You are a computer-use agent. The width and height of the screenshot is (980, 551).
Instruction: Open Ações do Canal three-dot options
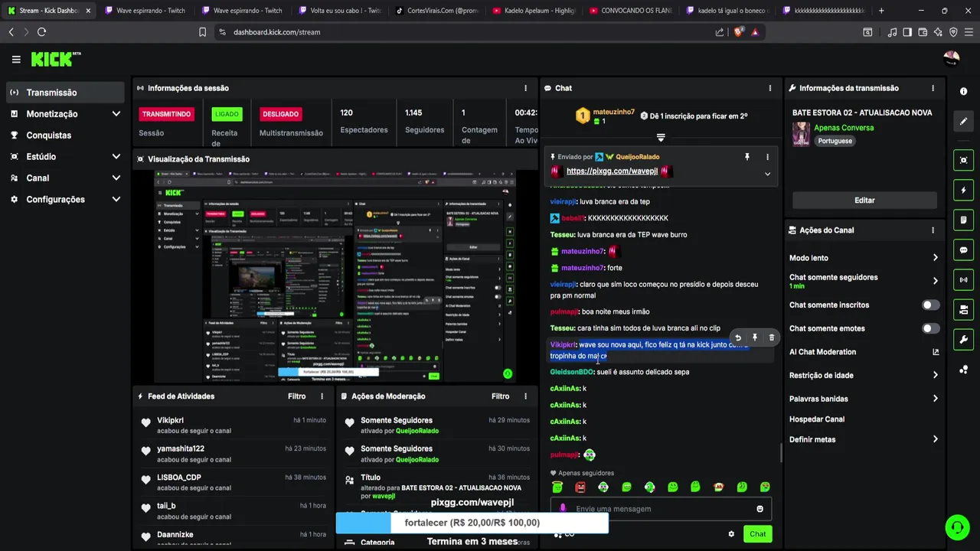(933, 230)
